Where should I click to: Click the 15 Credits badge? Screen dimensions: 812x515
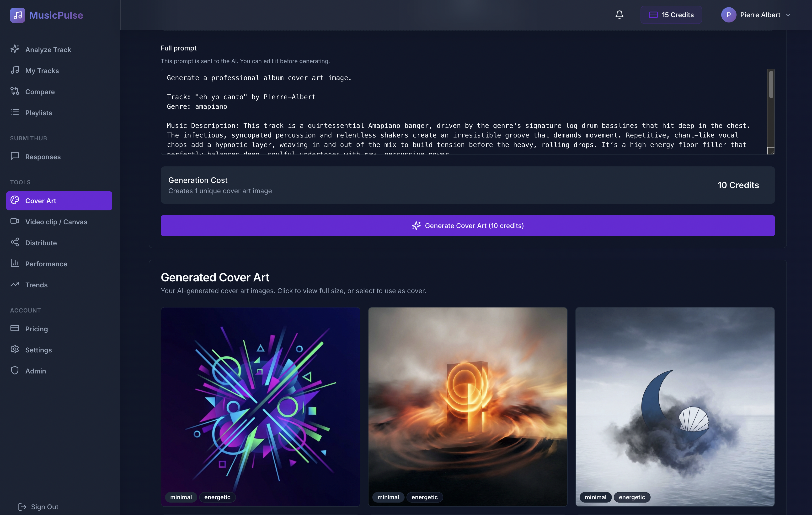point(671,15)
